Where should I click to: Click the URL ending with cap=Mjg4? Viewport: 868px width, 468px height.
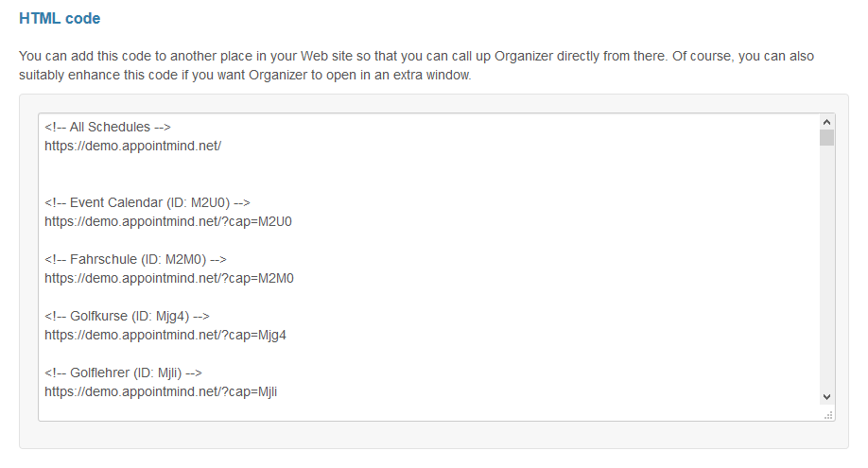165,335
